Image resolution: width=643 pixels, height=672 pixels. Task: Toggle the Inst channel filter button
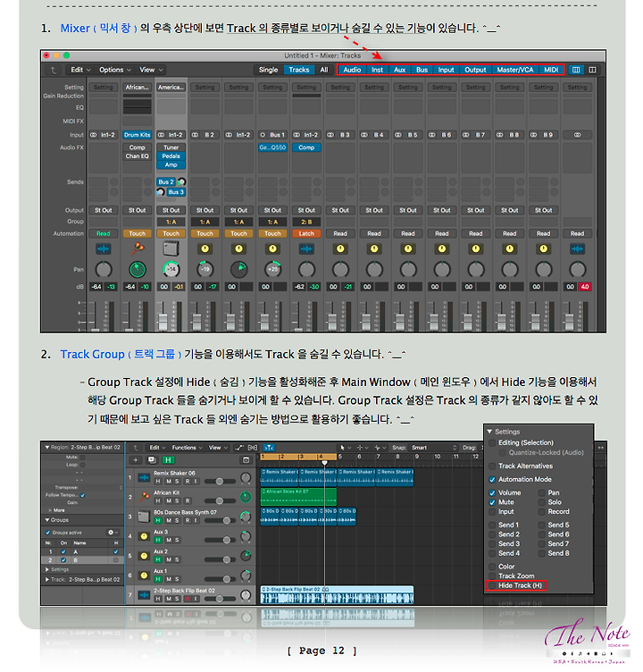click(378, 70)
